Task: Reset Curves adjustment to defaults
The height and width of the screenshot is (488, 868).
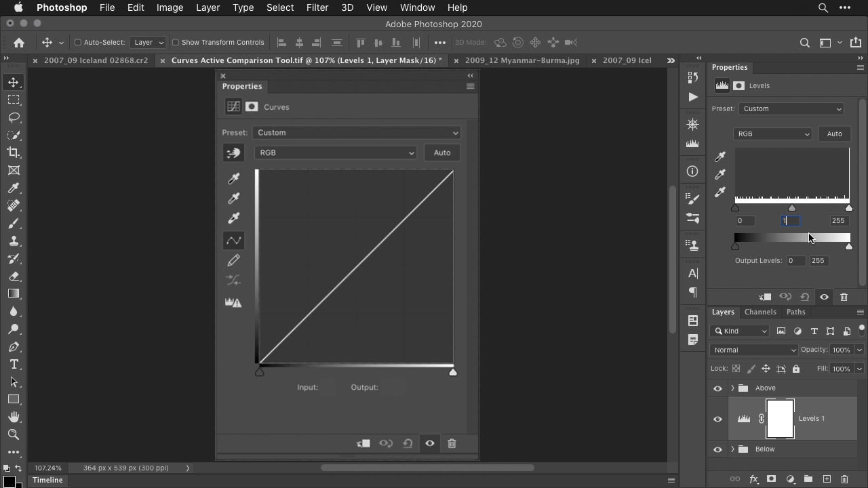Action: coord(408,443)
